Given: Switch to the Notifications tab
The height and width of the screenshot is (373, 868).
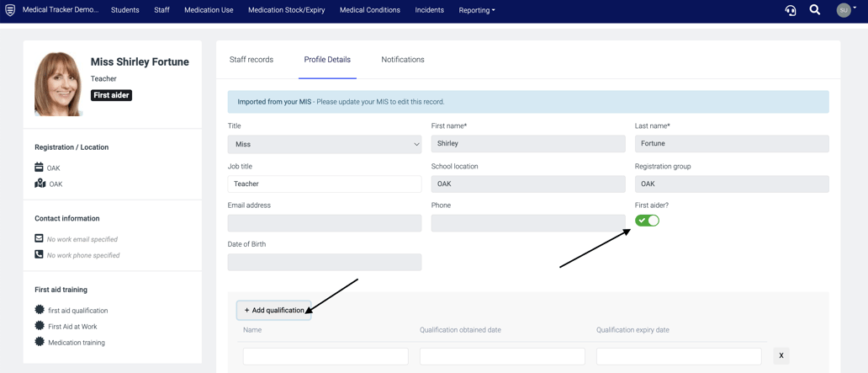Looking at the screenshot, I should 403,59.
